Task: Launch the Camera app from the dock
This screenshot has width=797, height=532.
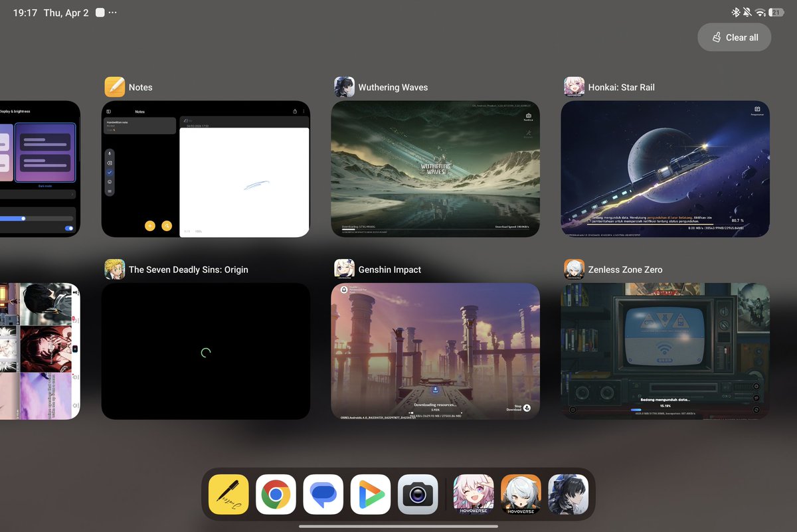Action: (x=418, y=494)
